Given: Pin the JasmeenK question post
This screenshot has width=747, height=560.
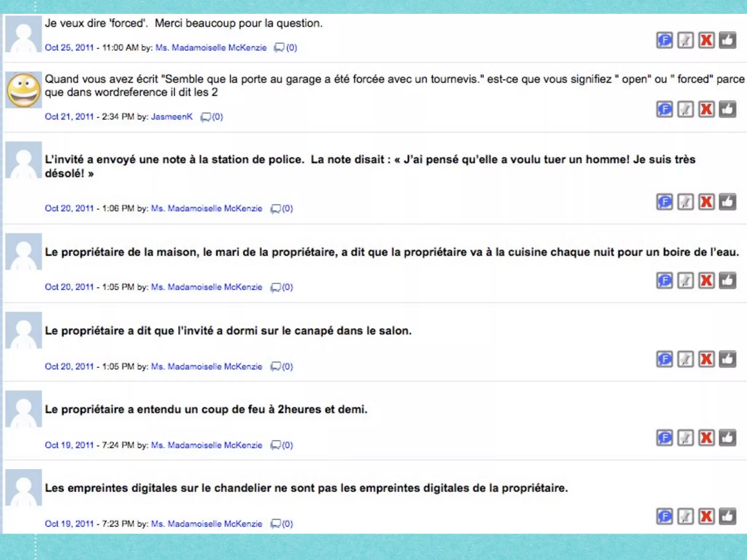Looking at the screenshot, I should click(x=685, y=109).
